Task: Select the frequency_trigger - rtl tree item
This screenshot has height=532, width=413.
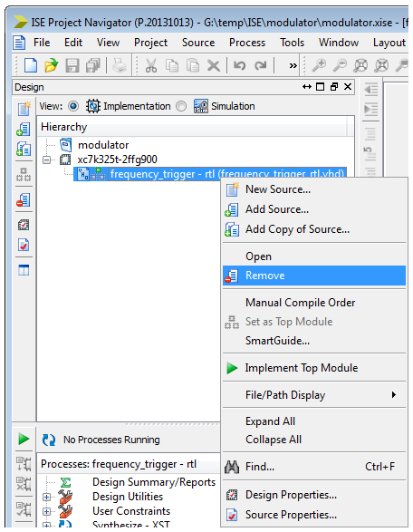Action: point(210,174)
